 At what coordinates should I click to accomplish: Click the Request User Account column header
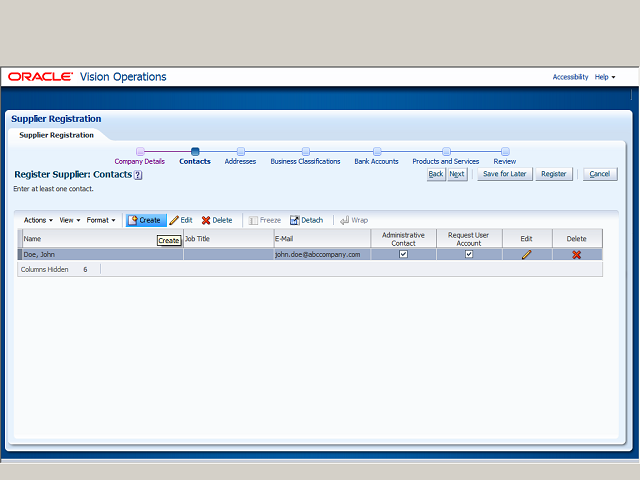(469, 239)
